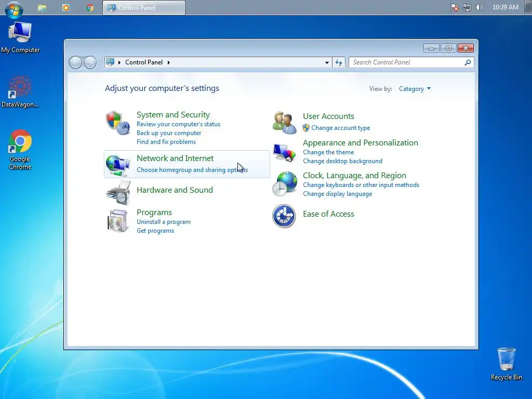Click Choose homegroup and sharing options
This screenshot has height=399, width=532.
click(x=192, y=170)
